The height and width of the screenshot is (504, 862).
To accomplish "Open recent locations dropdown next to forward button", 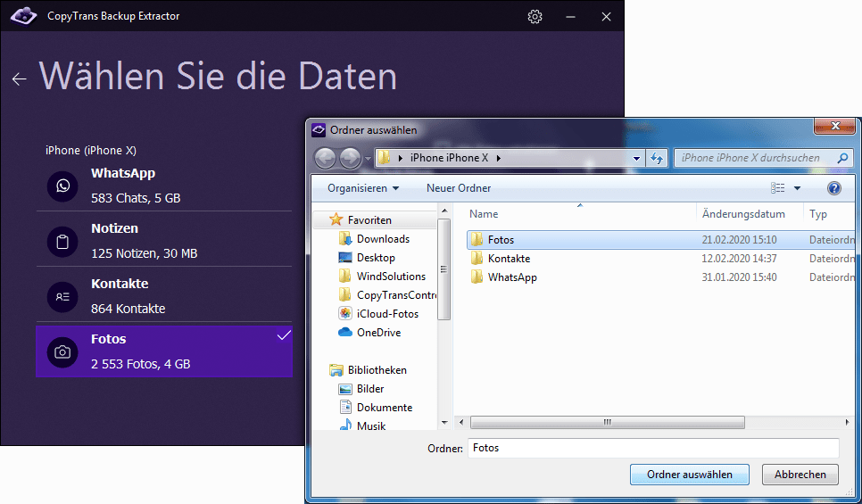I will 368,159.
